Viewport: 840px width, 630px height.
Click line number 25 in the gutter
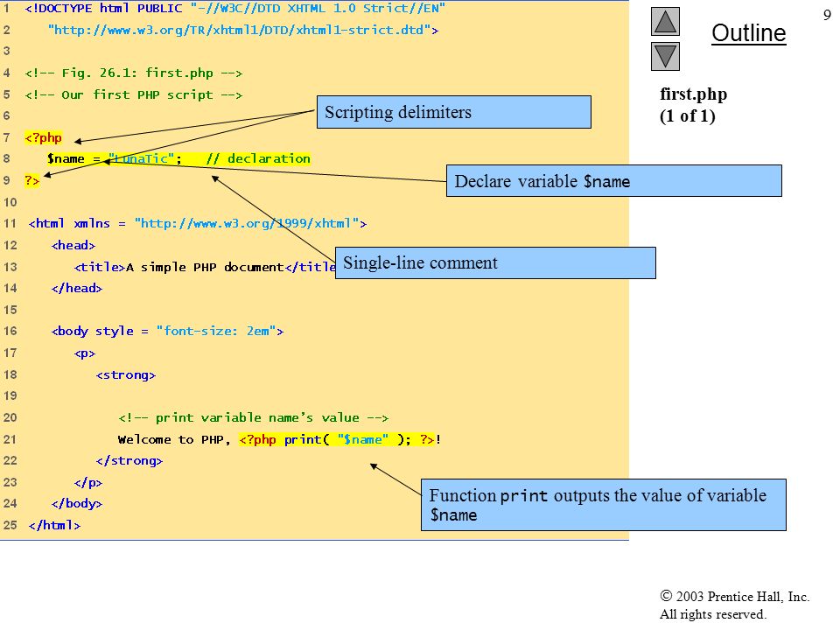pyautogui.click(x=10, y=526)
